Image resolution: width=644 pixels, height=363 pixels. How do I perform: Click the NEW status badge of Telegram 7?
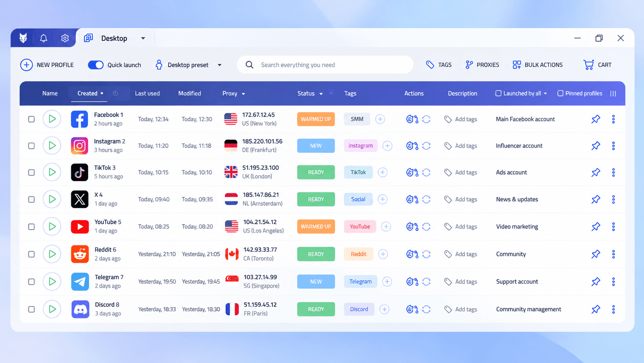(x=316, y=282)
